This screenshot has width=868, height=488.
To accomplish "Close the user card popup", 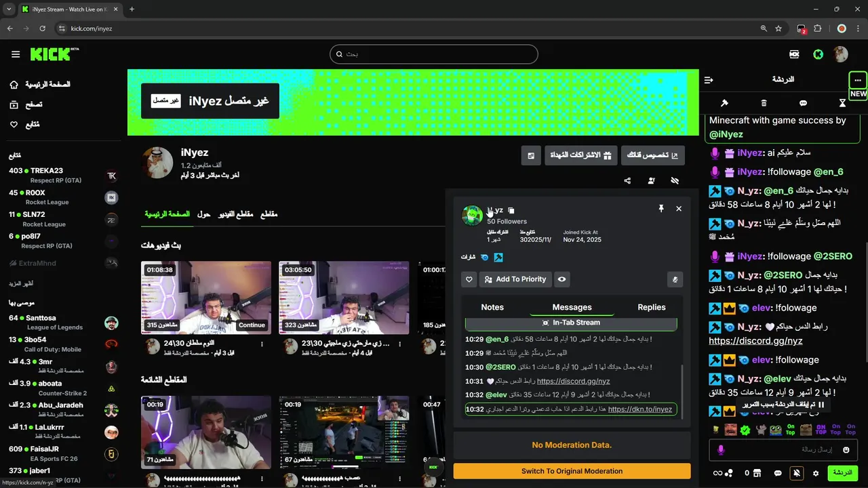I will tap(679, 209).
